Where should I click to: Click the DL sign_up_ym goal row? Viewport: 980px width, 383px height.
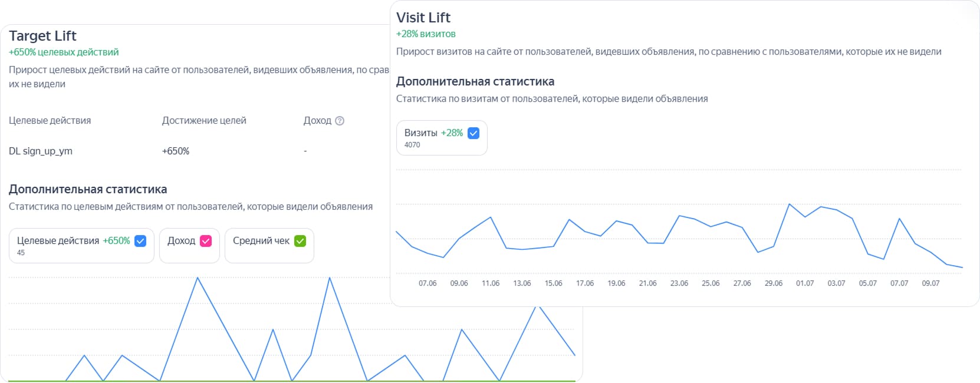(41, 151)
